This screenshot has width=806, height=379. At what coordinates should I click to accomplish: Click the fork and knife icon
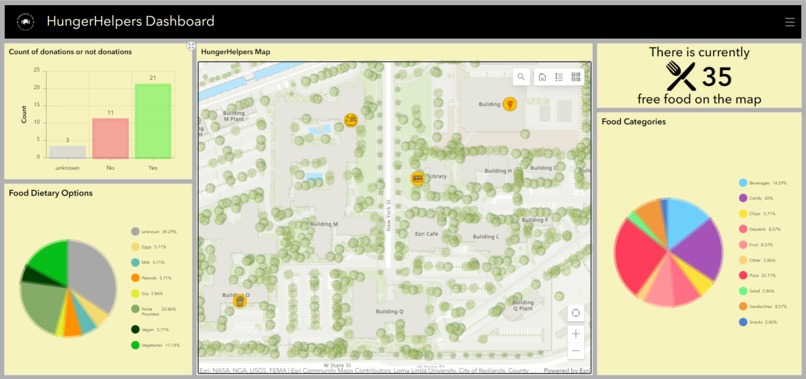681,77
